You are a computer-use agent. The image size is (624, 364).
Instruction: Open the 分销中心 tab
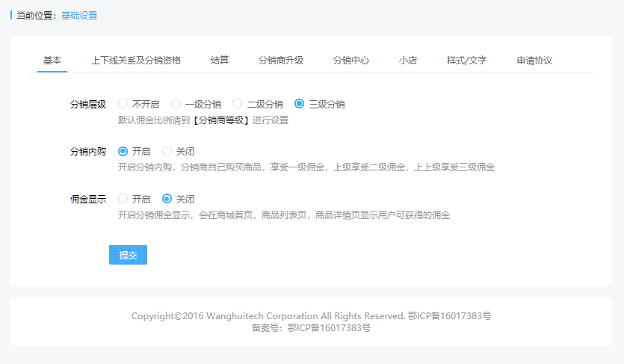pyautogui.click(x=351, y=61)
